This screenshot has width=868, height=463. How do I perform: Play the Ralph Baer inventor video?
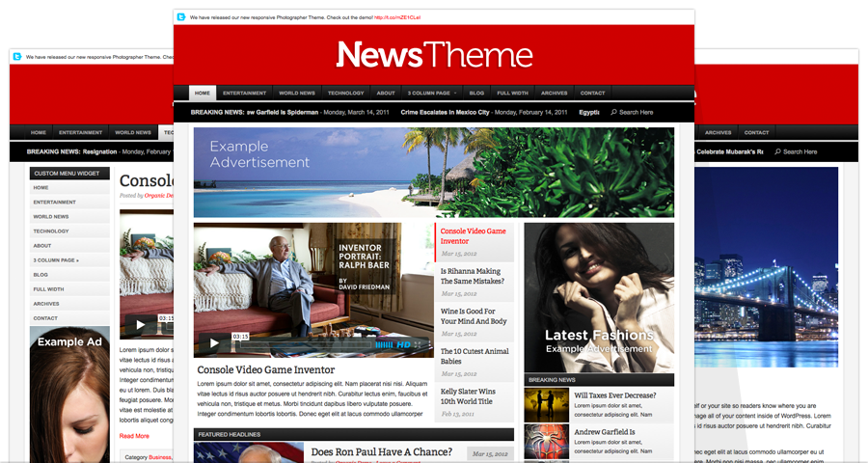coord(214,344)
